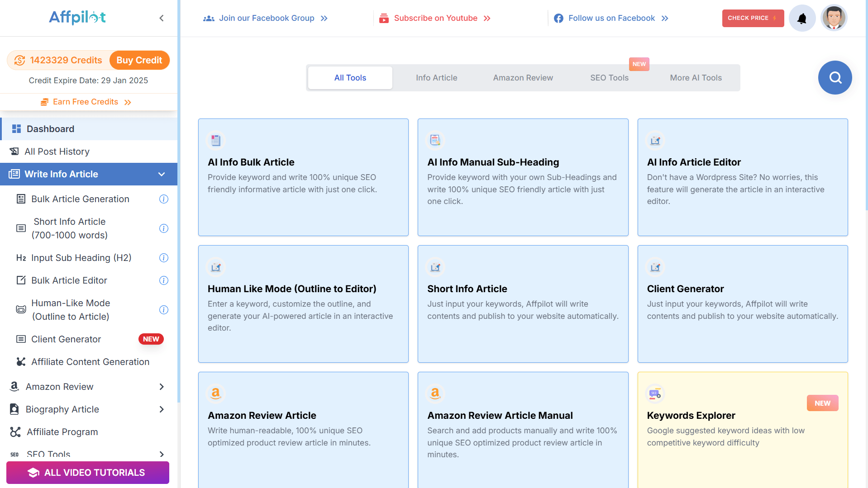Click the user profile avatar
Viewport: 868px width, 488px height.
[x=834, y=18]
